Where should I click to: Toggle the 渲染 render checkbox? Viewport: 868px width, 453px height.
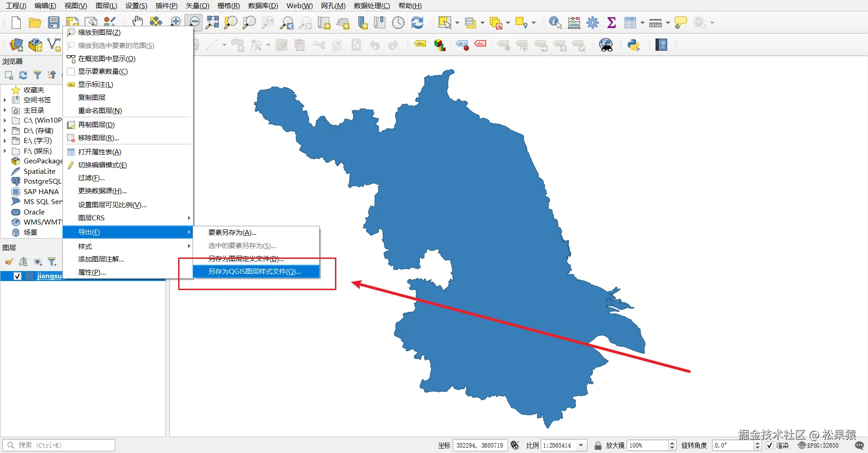coord(769,445)
